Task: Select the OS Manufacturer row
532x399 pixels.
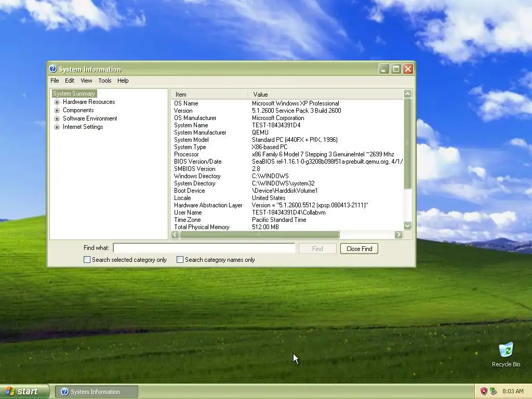Action: click(287, 118)
